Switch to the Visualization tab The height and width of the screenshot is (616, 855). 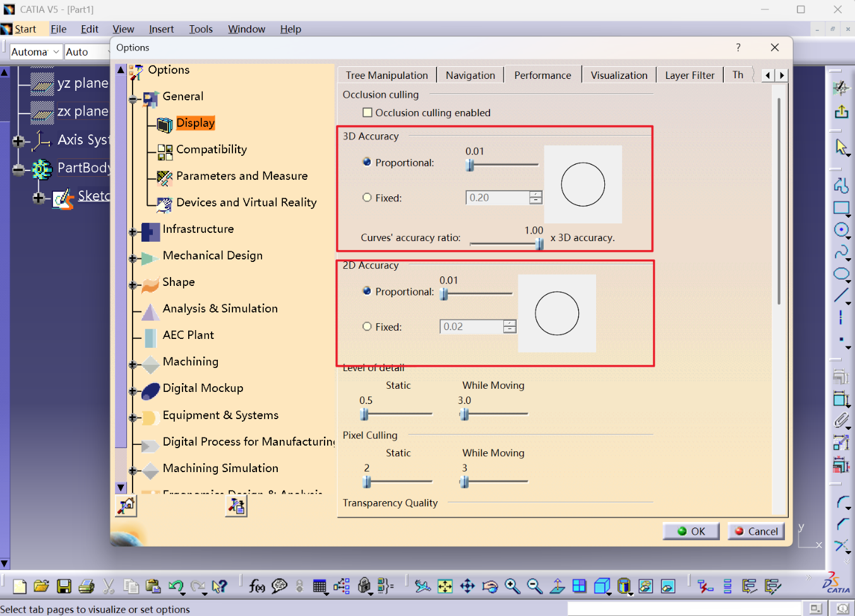pos(619,75)
